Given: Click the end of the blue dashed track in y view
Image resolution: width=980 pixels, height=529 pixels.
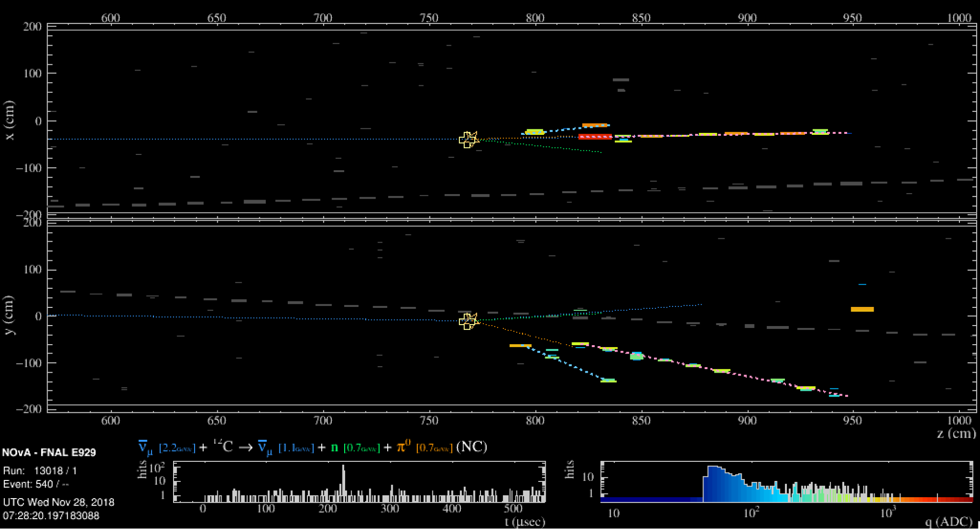Looking at the screenshot, I should pyautogui.click(x=608, y=380).
